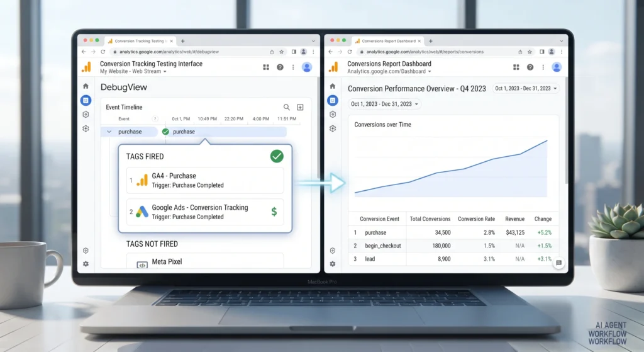Open the admin gear at bottom of DebugView sidebar
The image size is (644, 352).
click(x=86, y=264)
